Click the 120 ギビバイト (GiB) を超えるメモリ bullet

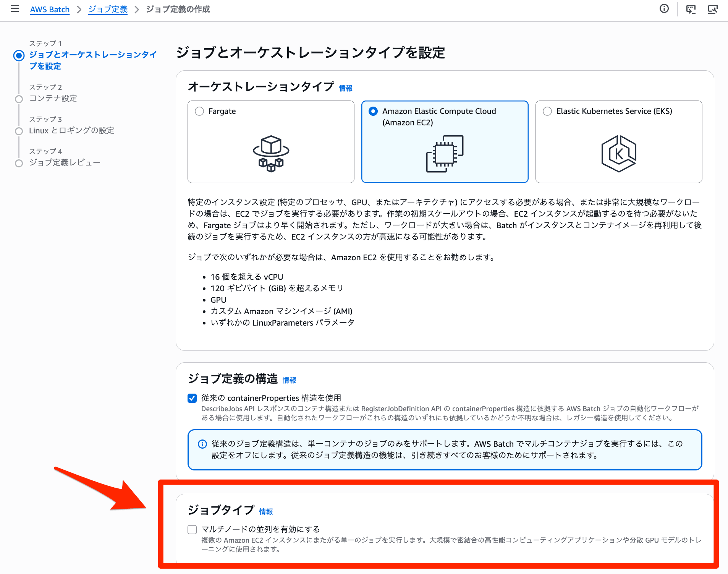click(x=277, y=288)
